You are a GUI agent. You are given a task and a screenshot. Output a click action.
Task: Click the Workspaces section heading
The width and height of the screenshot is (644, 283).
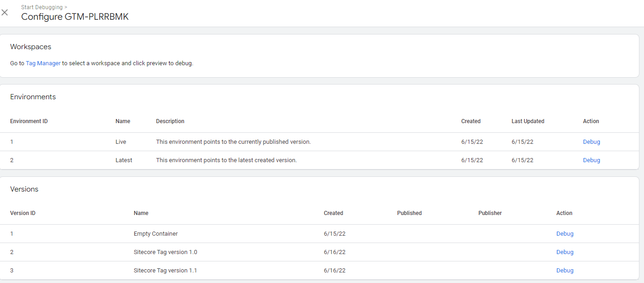tap(31, 47)
